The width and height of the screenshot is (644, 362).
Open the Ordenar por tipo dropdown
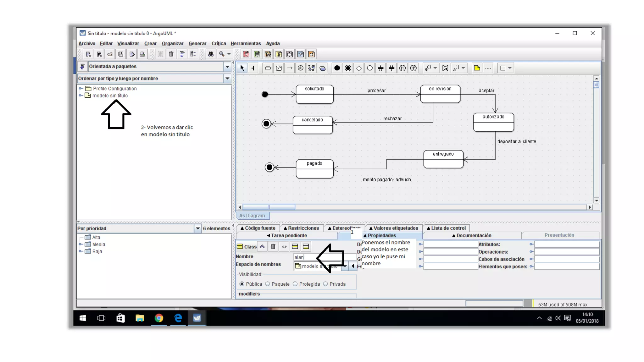click(x=227, y=78)
